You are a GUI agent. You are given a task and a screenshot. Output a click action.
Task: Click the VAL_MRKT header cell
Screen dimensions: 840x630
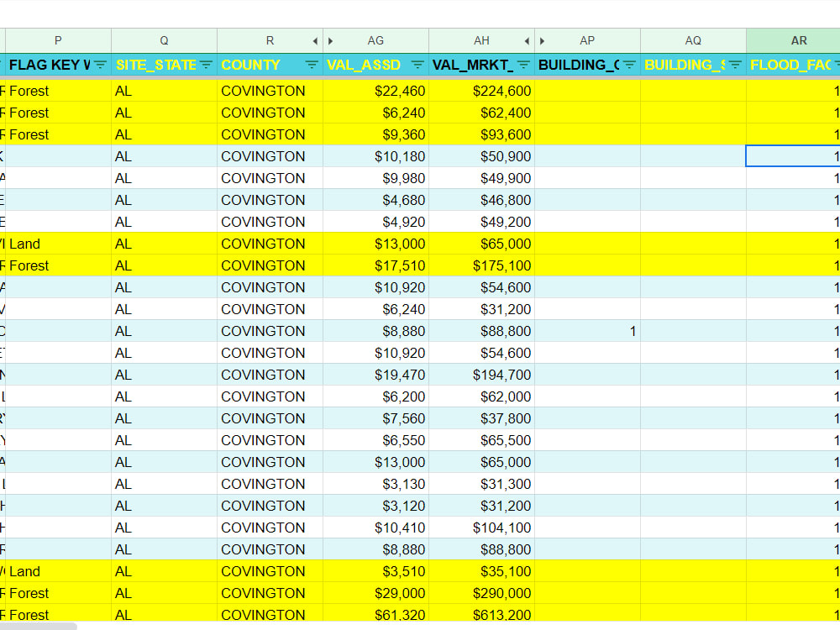(x=481, y=65)
